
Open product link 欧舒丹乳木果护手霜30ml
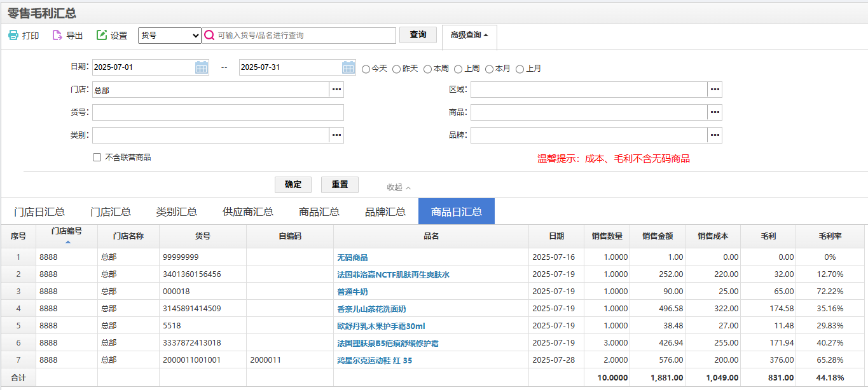(x=381, y=326)
